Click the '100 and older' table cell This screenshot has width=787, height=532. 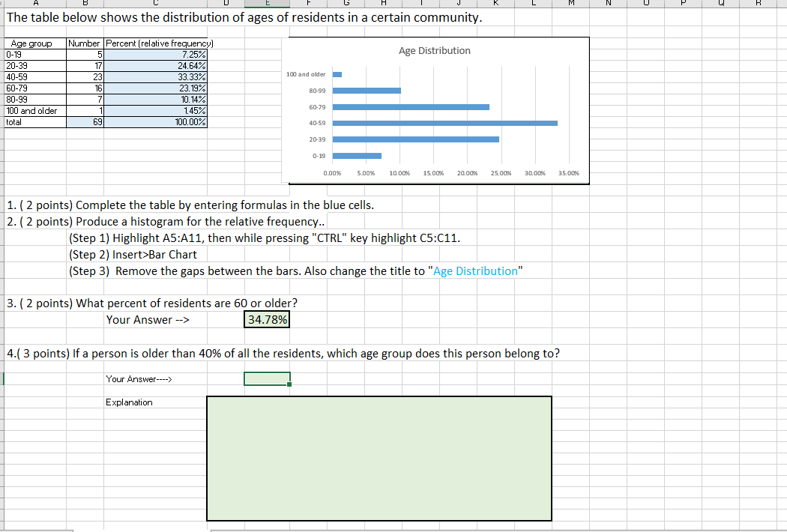[35, 111]
